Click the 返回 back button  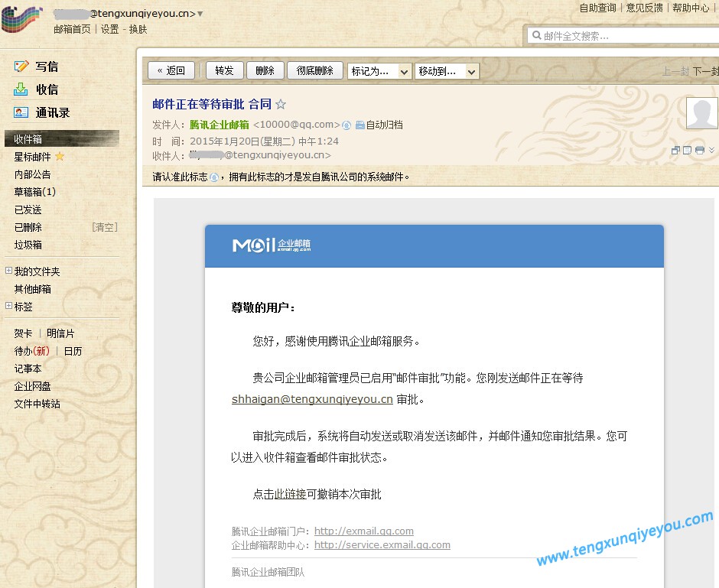coord(171,70)
